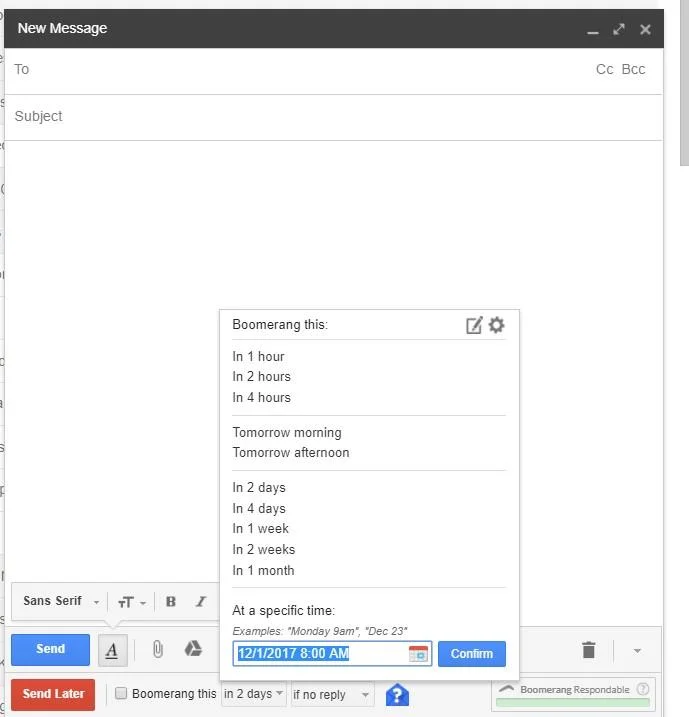Choose 'In 1 week' option
Image resolution: width=689 pixels, height=717 pixels.
(261, 529)
